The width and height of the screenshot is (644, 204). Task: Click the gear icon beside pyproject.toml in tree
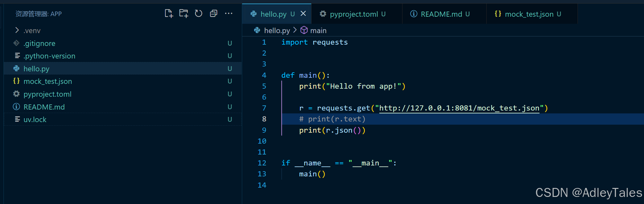16,94
